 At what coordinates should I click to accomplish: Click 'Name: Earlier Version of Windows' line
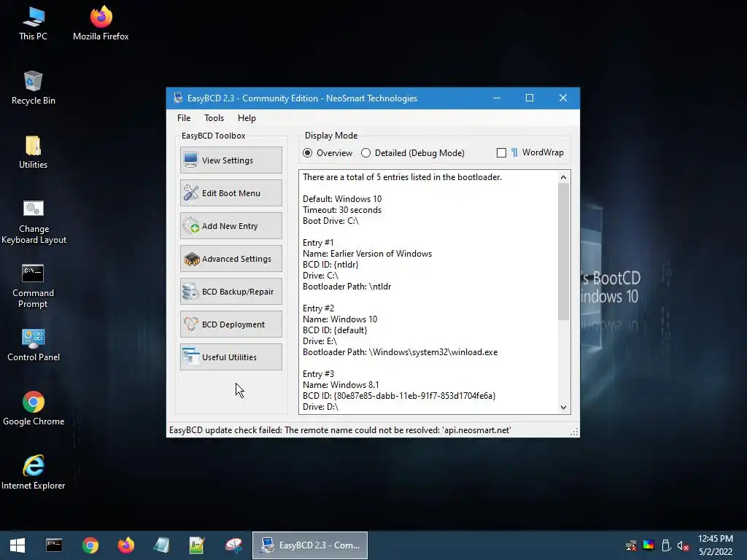(x=368, y=254)
